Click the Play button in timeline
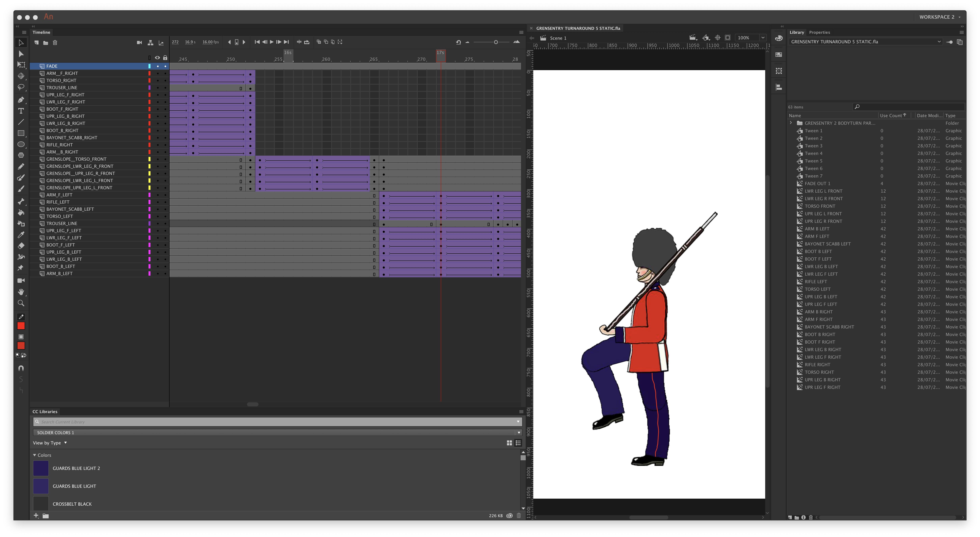 (x=272, y=42)
